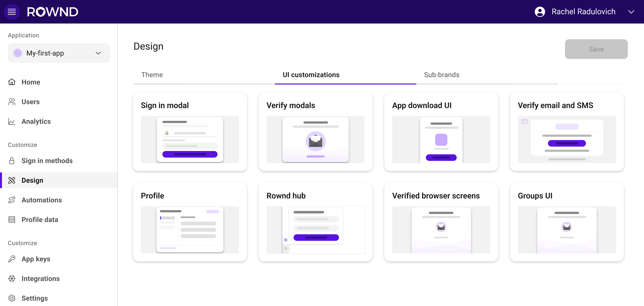Click the App keys key icon
Viewport: 644px width, 306px height.
click(x=12, y=259)
